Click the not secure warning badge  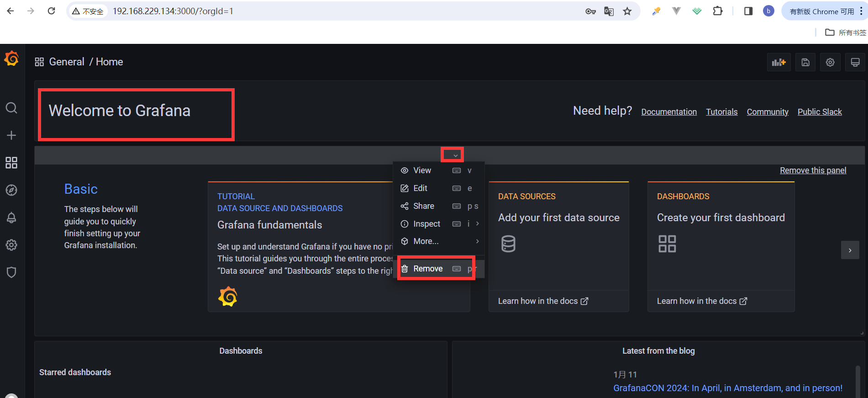click(x=88, y=11)
